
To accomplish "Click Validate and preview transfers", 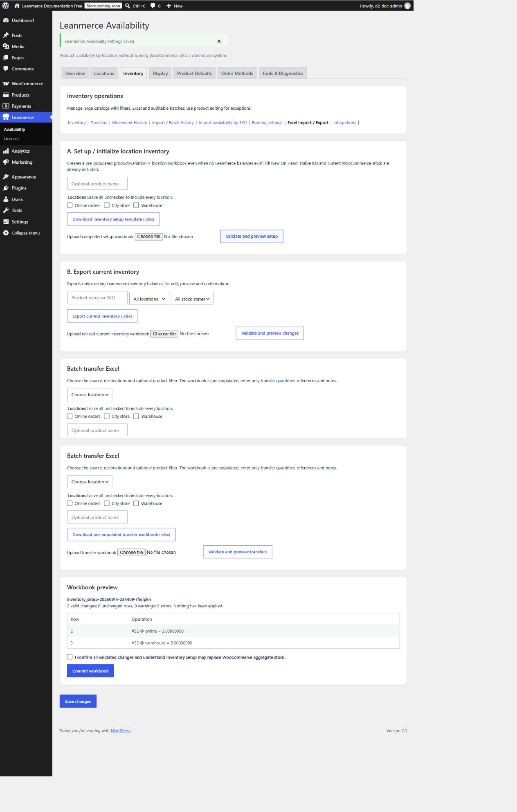I will (238, 552).
